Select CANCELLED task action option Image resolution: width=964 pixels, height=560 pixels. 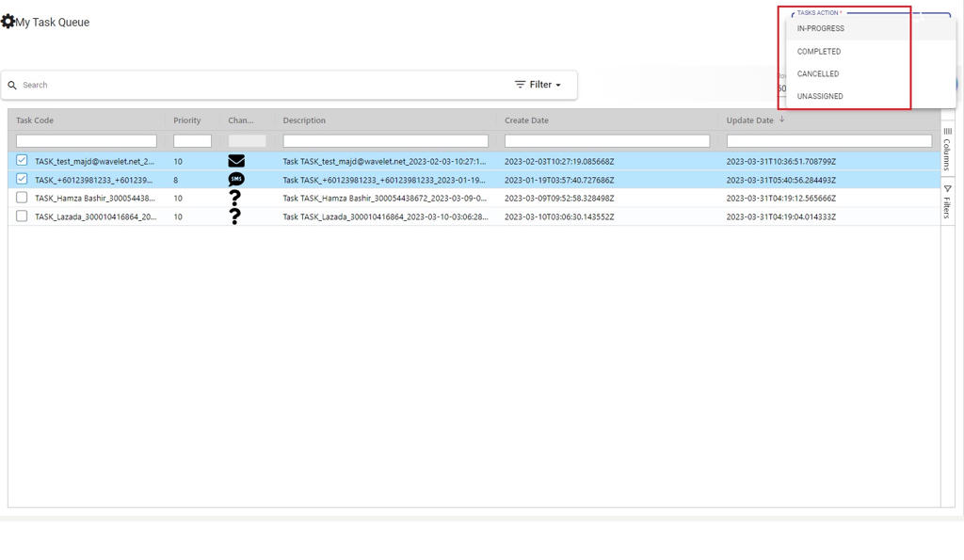[x=818, y=73]
